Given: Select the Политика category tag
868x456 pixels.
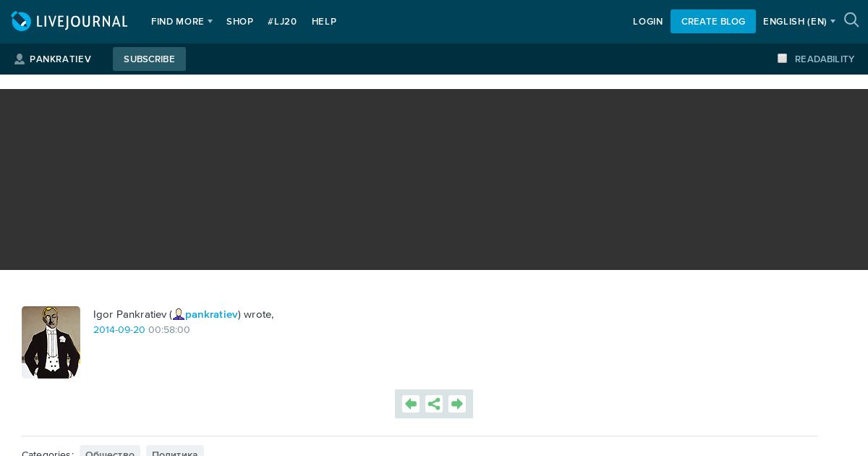Looking at the screenshot, I should 175,452.
